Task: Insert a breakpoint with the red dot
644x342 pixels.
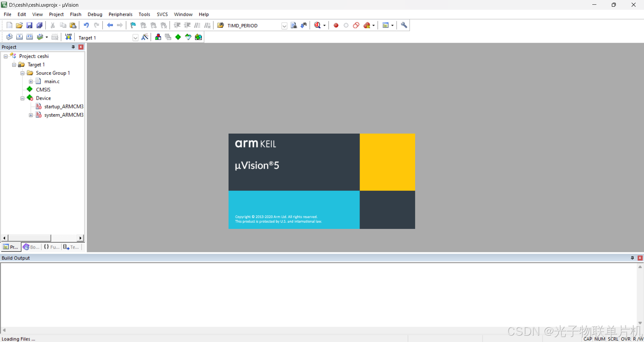Action: pos(336,25)
